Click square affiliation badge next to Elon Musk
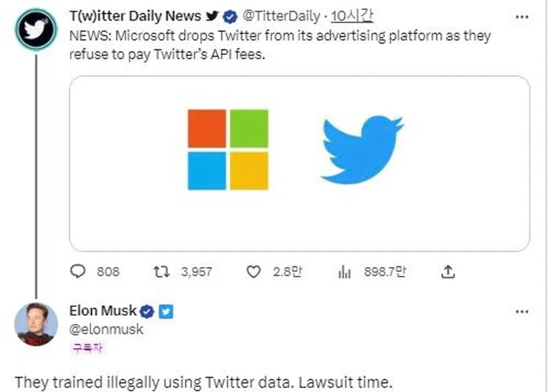549x392 pixels. click(x=166, y=311)
